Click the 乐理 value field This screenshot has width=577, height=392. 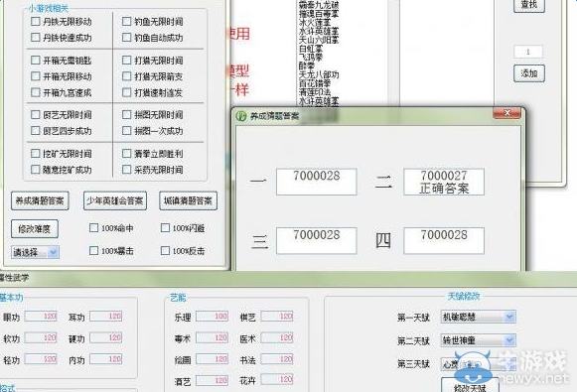[213, 317]
